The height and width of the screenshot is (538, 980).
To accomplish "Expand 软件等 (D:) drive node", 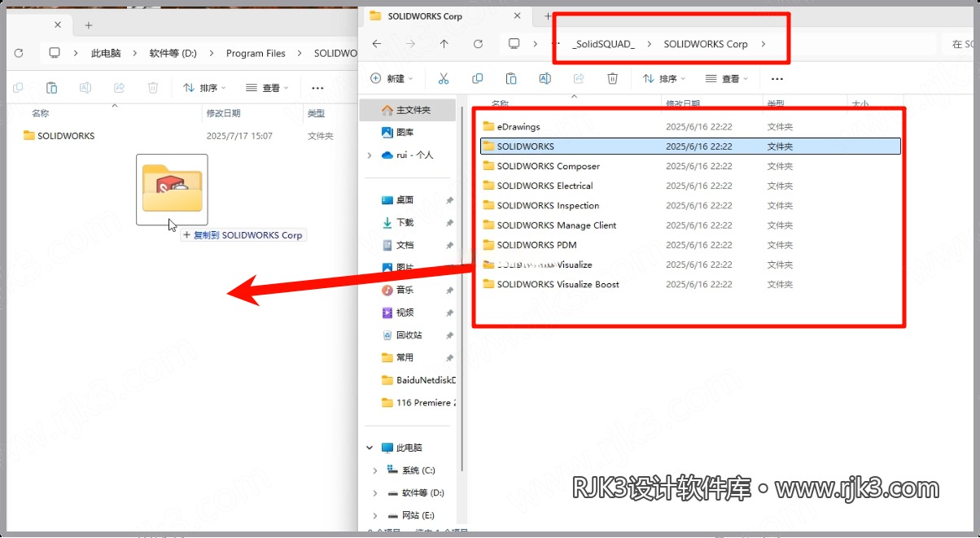I will (x=375, y=493).
